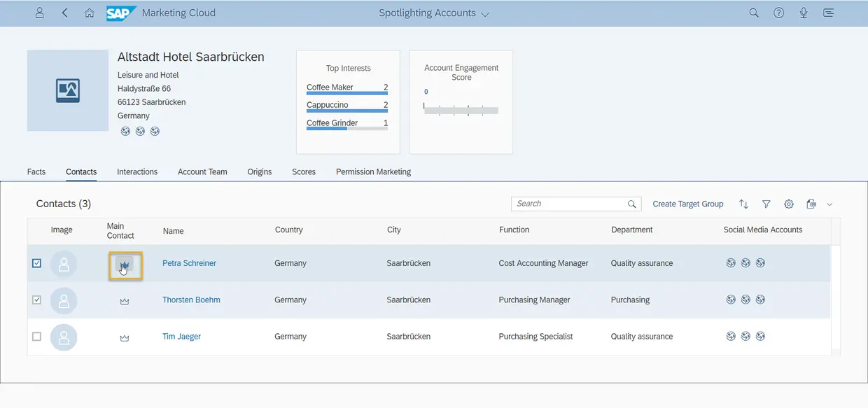Click search magnifier in contacts search field
The image size is (868, 408).
pyautogui.click(x=632, y=204)
